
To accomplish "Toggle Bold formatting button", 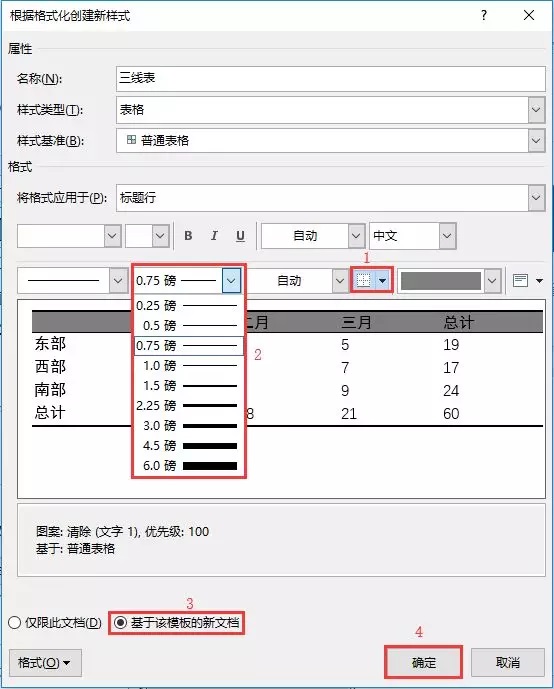I will (x=188, y=236).
